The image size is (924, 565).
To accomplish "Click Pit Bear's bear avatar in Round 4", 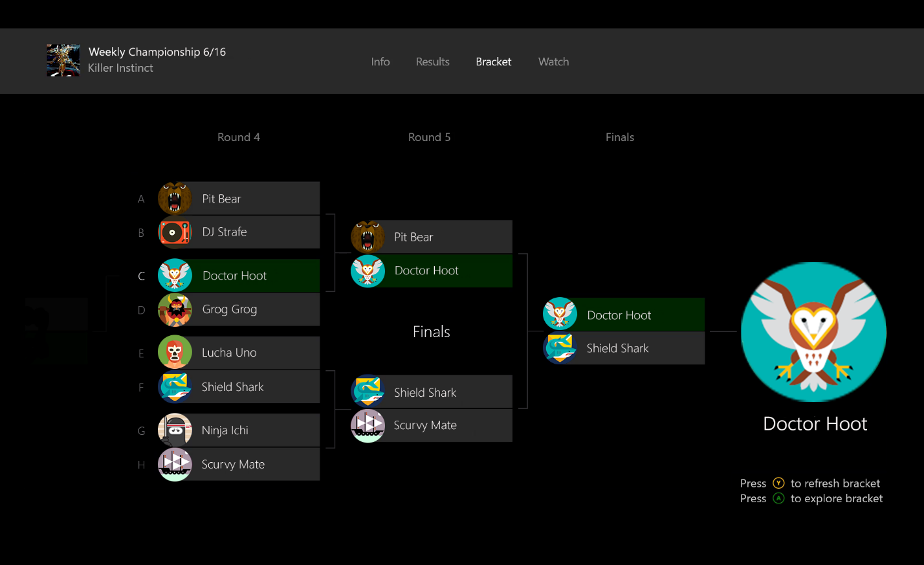I will point(175,199).
